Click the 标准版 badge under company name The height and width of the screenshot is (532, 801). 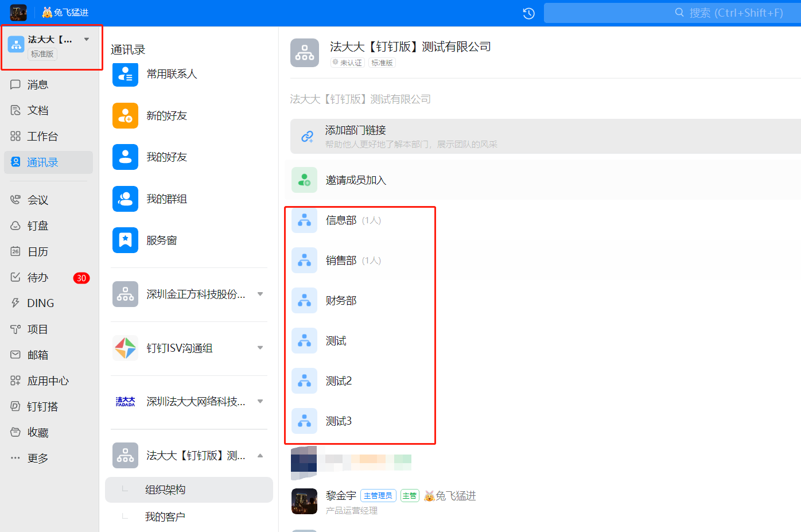pyautogui.click(x=382, y=63)
